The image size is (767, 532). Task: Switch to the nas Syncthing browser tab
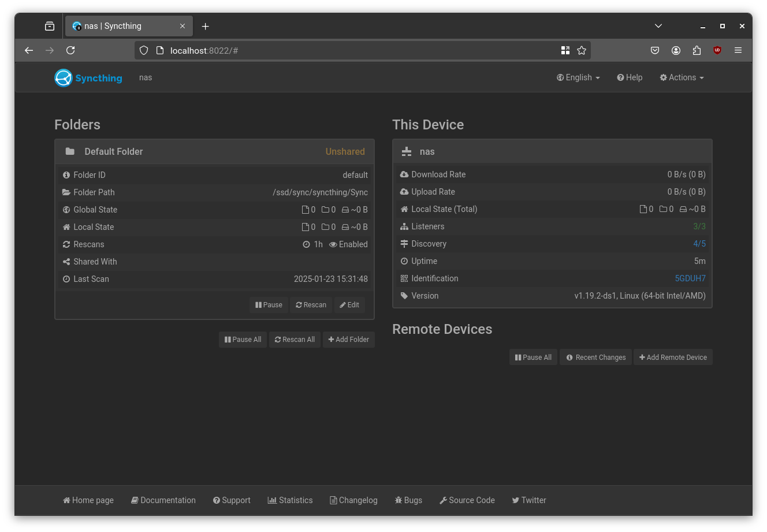pyautogui.click(x=121, y=26)
